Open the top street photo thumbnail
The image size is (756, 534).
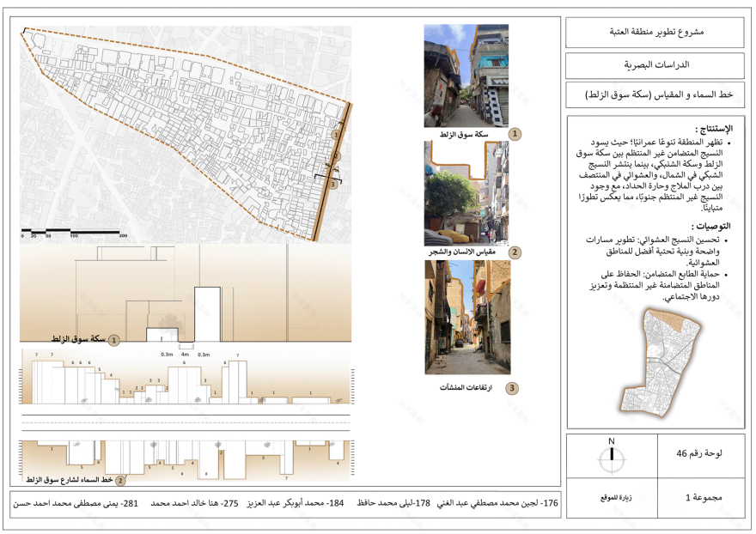pyautogui.click(x=466, y=76)
